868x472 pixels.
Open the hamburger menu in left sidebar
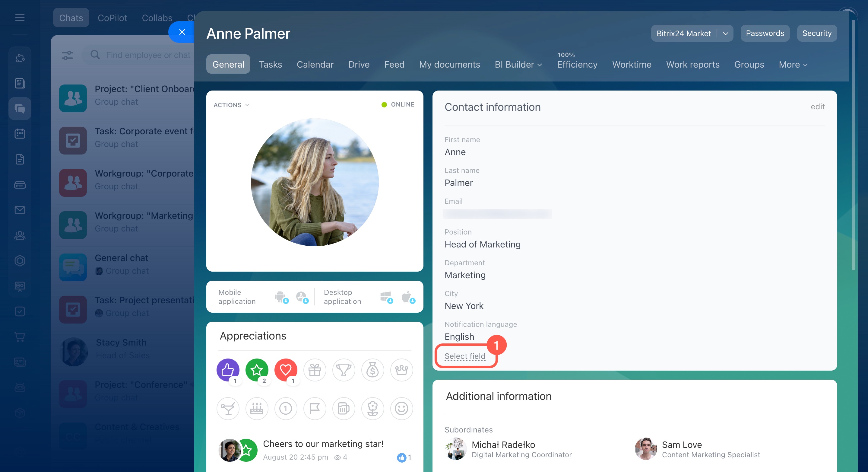20,17
